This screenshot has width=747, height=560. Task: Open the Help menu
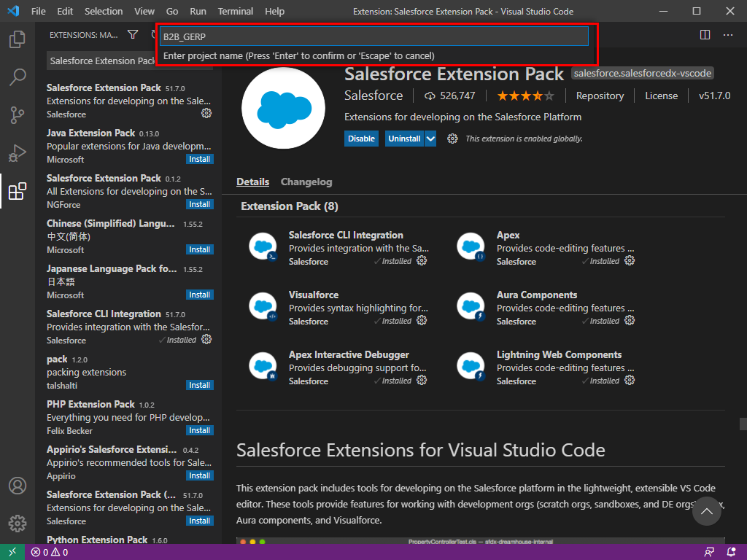click(x=274, y=11)
